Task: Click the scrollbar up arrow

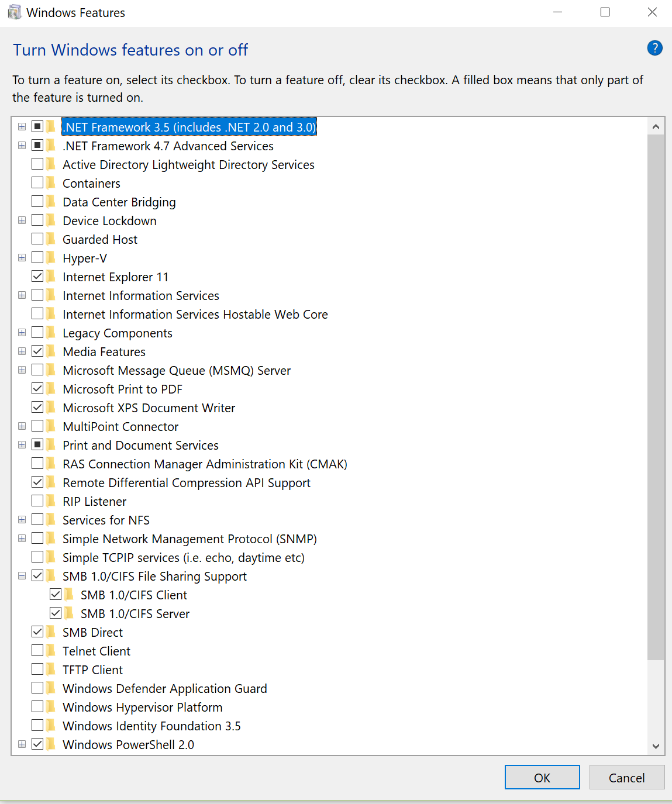Action: (656, 126)
